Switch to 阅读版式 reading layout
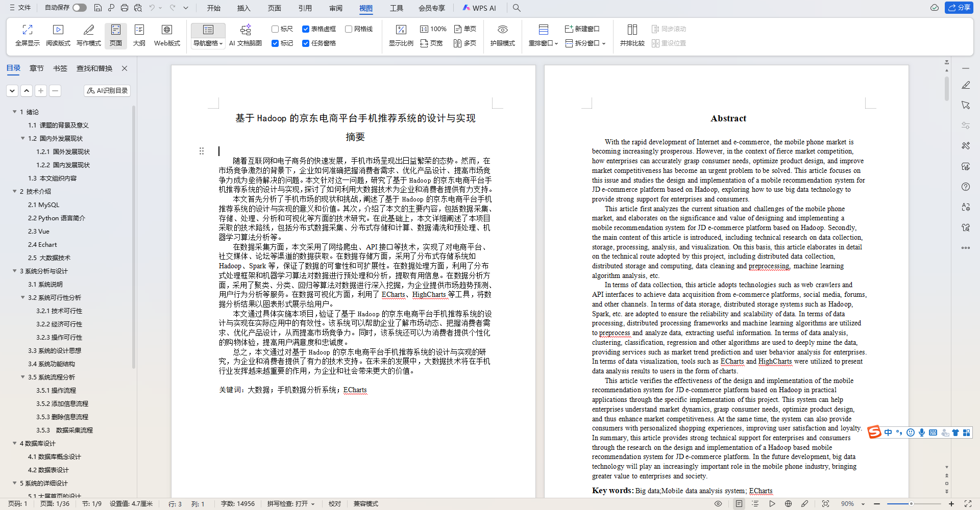Screen dimensions: 980x510 [58, 36]
